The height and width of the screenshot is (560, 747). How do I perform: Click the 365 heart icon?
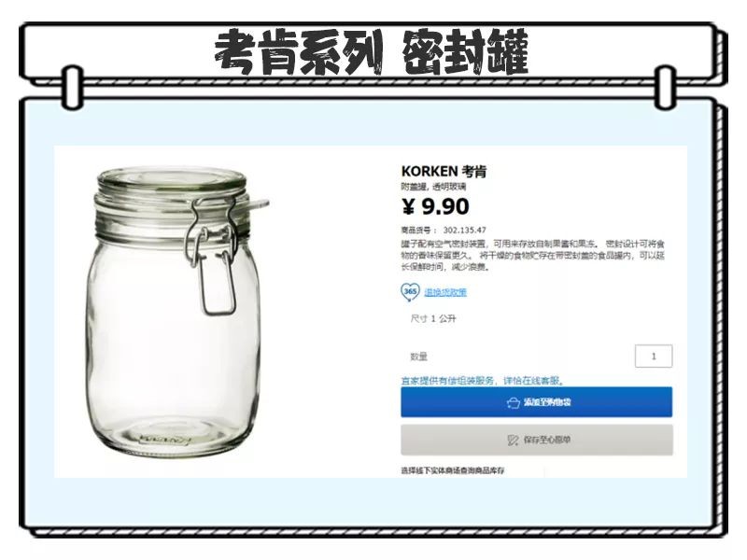410,292
